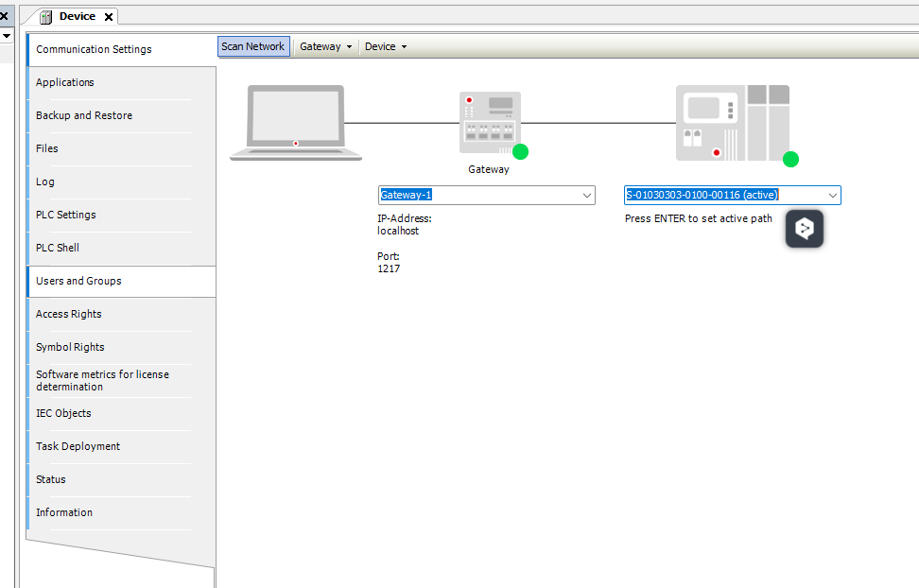919x588 pixels.
Task: Expand the active device path combo arrow
Action: pyautogui.click(x=832, y=196)
